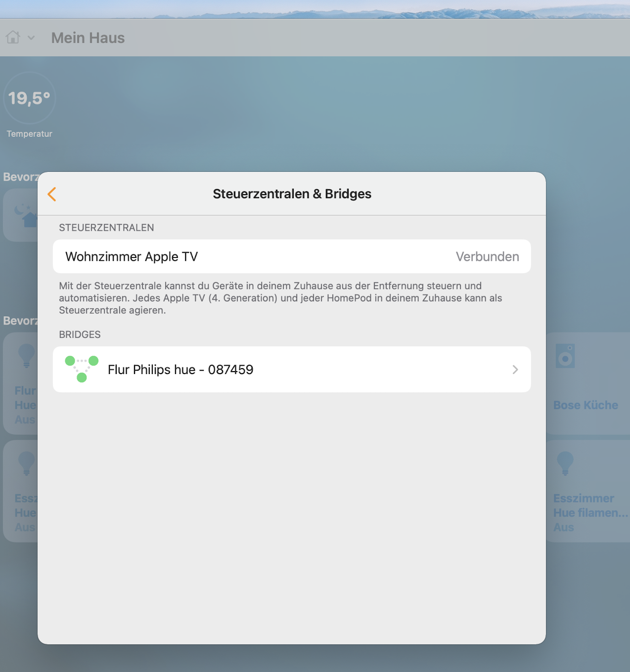Click the Steuerzentralen & Bridges heading
The height and width of the screenshot is (672, 630).
(292, 194)
